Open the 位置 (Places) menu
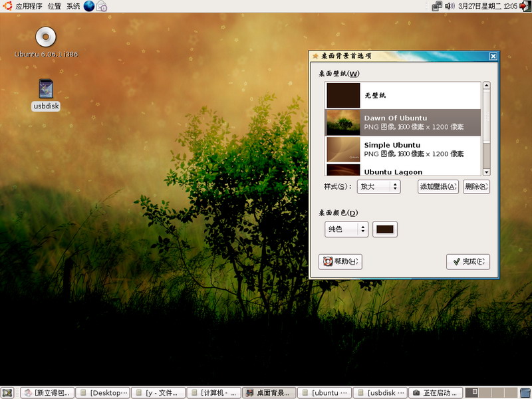The width and height of the screenshot is (532, 399). (55, 6)
